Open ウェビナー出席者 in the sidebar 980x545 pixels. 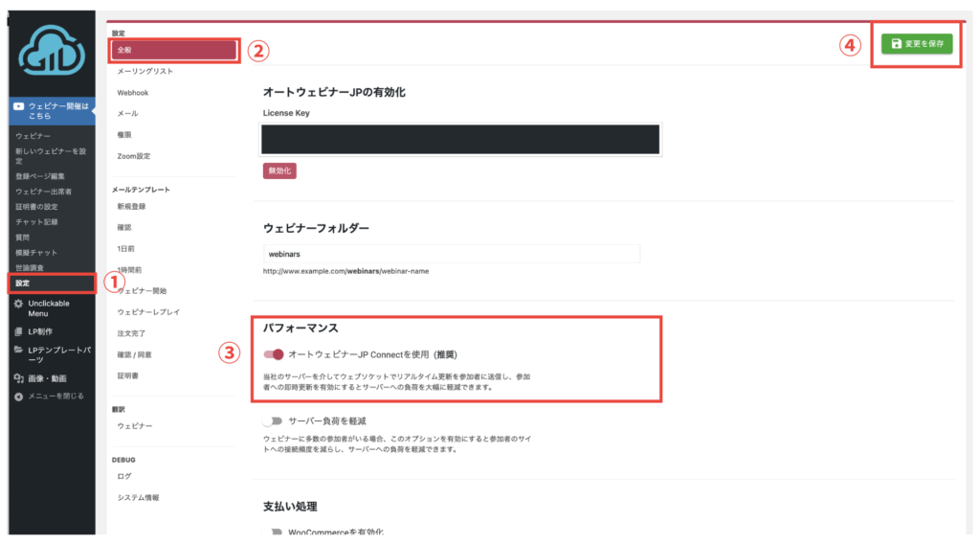(44, 192)
